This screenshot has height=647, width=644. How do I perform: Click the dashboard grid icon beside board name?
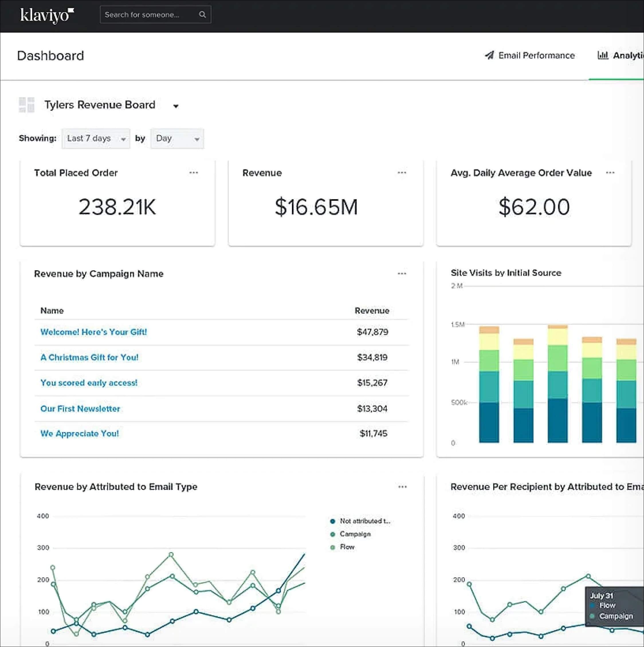[26, 105]
